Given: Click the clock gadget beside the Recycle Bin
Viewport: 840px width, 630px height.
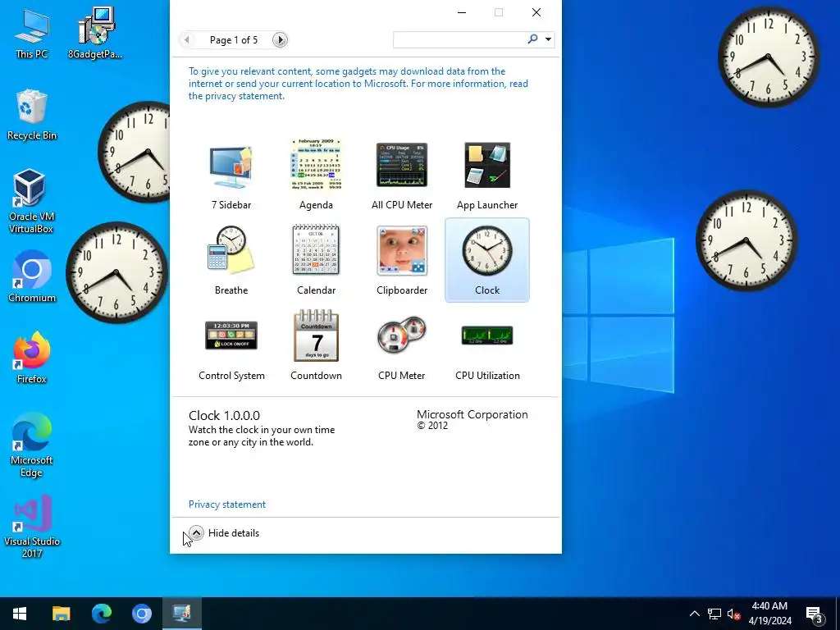Looking at the screenshot, I should 134,152.
